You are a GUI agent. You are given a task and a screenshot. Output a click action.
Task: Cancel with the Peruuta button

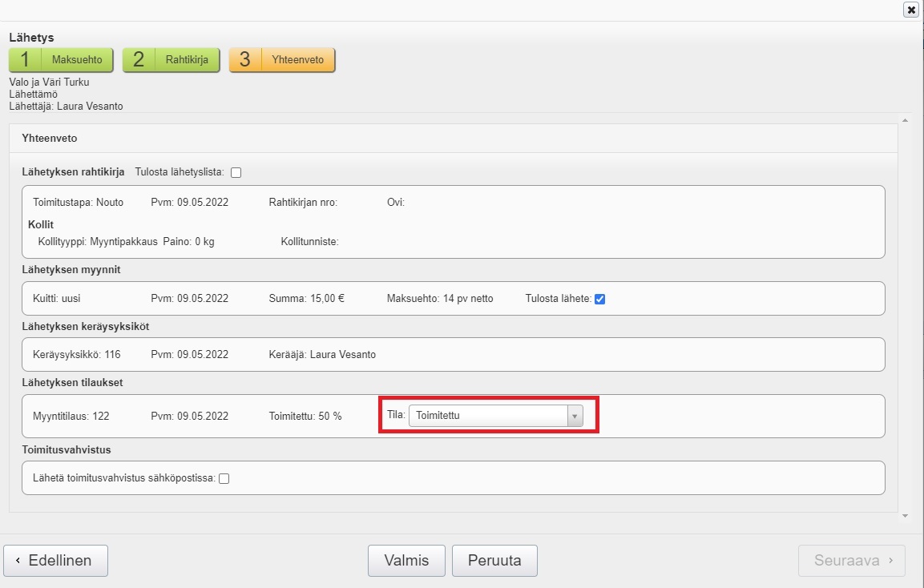pos(494,561)
